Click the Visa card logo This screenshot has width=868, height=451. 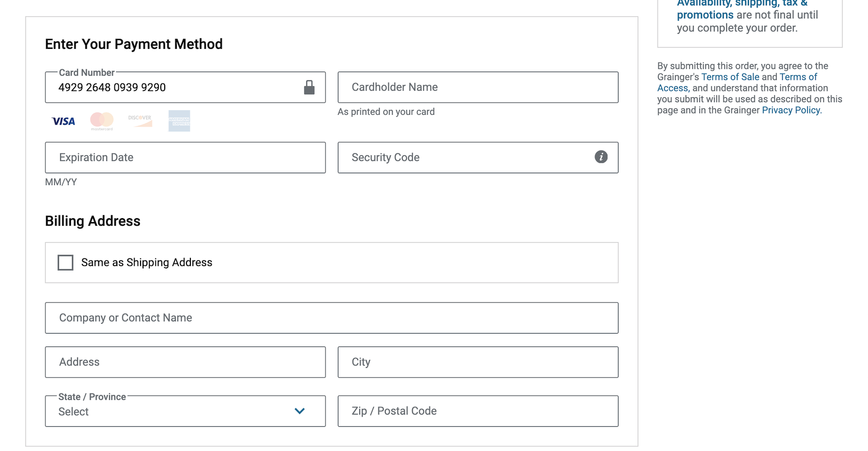pos(64,121)
